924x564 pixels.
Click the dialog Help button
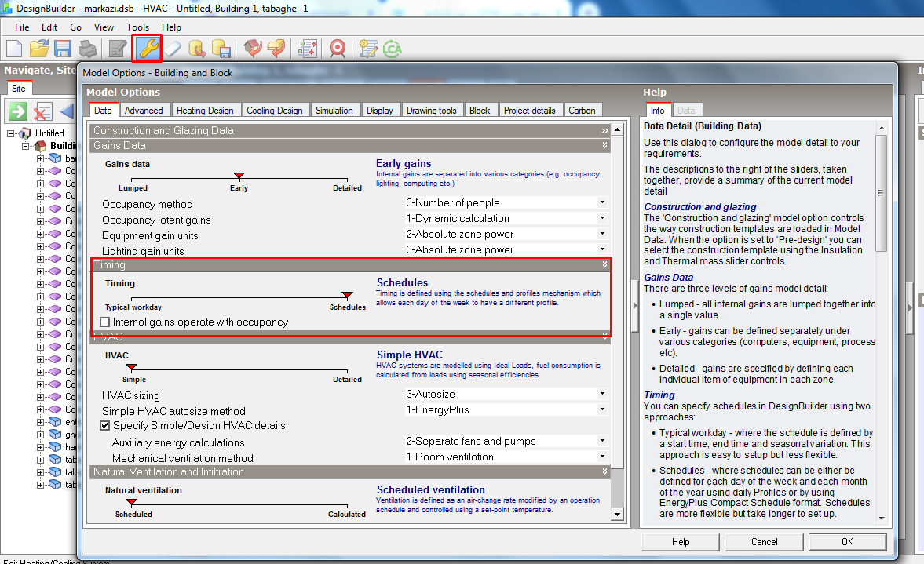coord(681,542)
